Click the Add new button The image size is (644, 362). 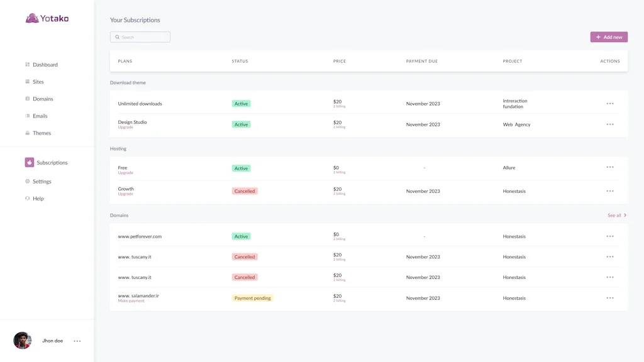609,37
